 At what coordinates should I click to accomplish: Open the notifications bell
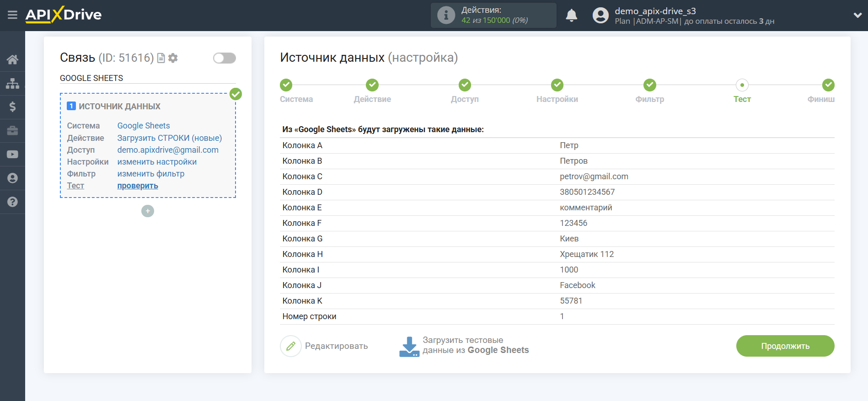coord(571,16)
